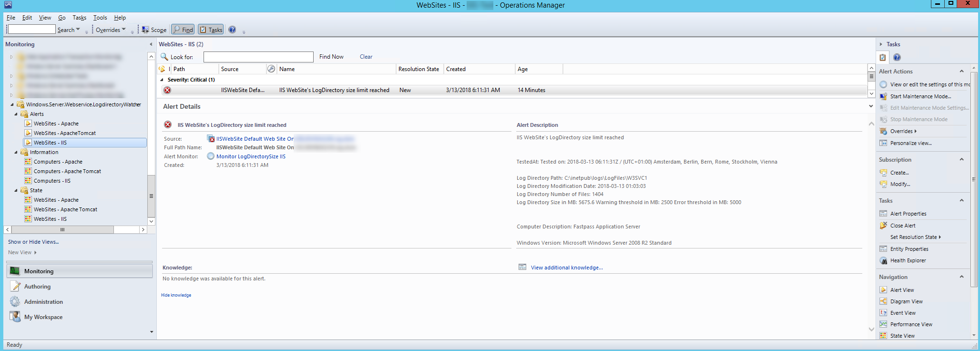Click Show or Hide Views link
980x351 pixels.
pyautogui.click(x=33, y=242)
